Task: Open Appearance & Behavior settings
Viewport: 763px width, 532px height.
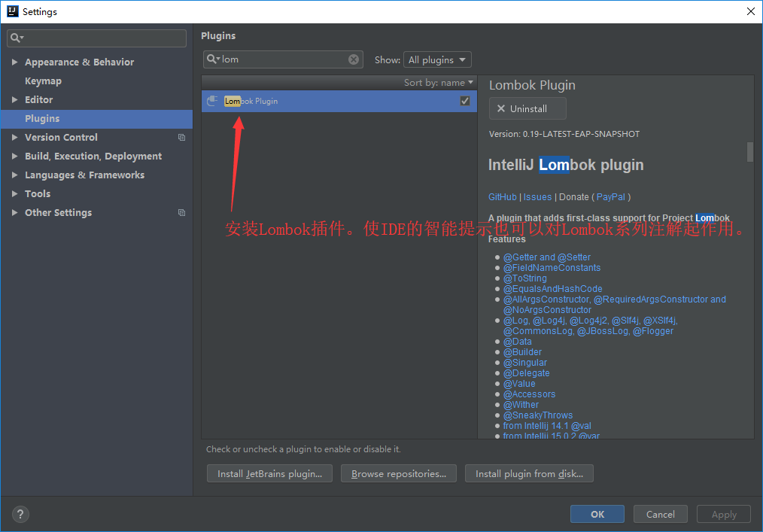Action: [79, 62]
